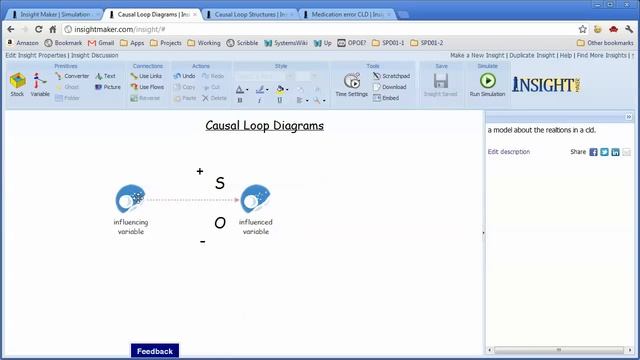Share via email icon
This screenshot has height=360, width=640.
click(627, 152)
